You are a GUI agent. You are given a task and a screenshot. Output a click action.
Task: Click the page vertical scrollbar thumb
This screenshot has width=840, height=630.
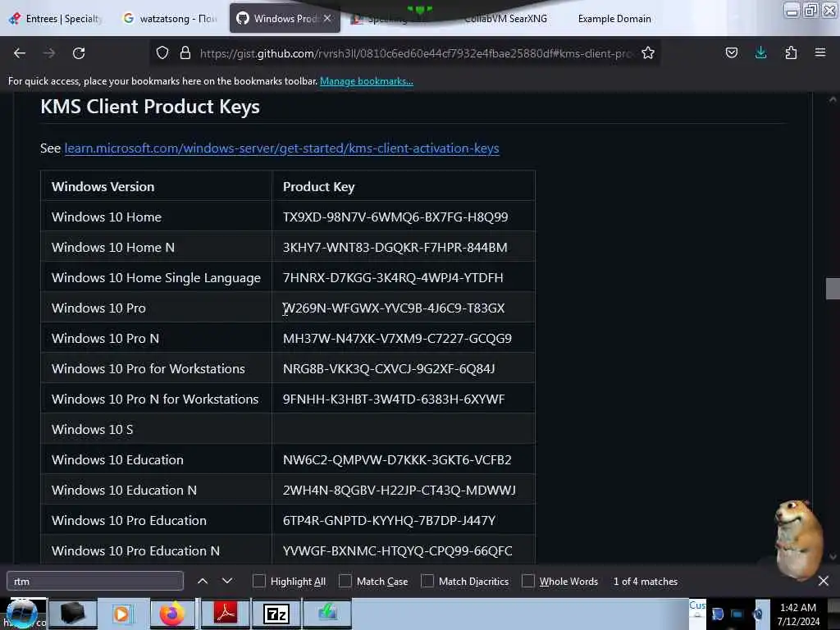click(833, 289)
